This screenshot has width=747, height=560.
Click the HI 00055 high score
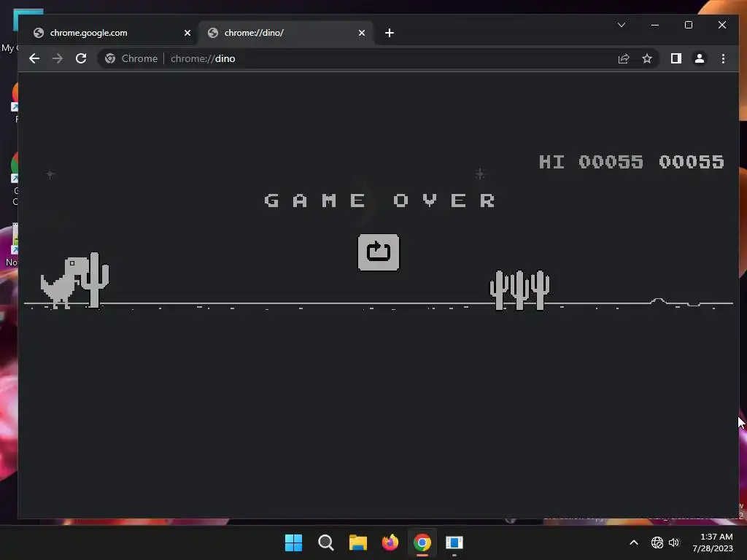(591, 162)
